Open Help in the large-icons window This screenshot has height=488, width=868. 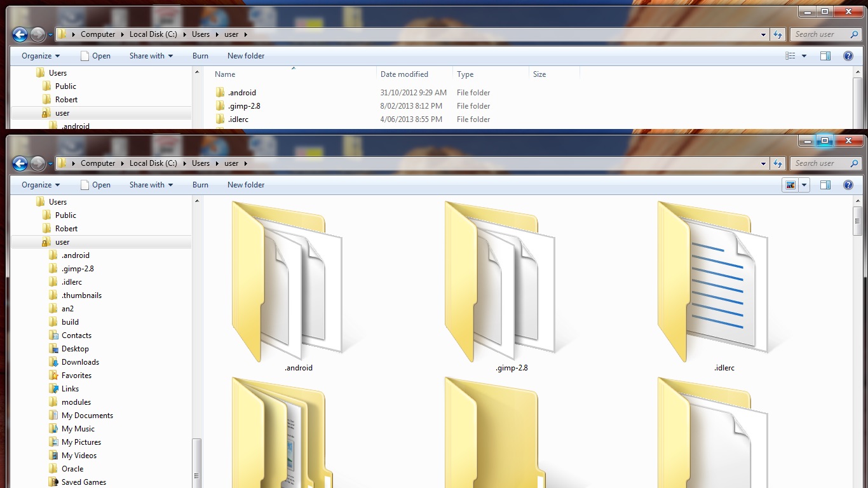click(848, 185)
